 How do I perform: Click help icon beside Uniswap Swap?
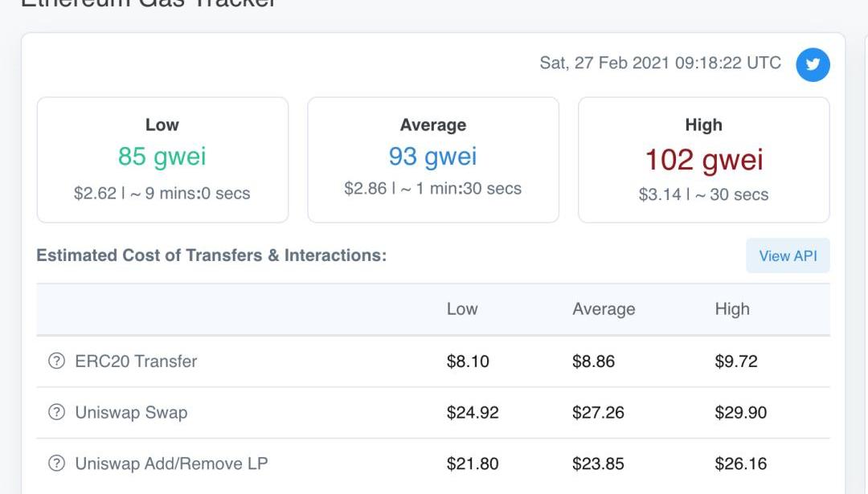tap(56, 413)
